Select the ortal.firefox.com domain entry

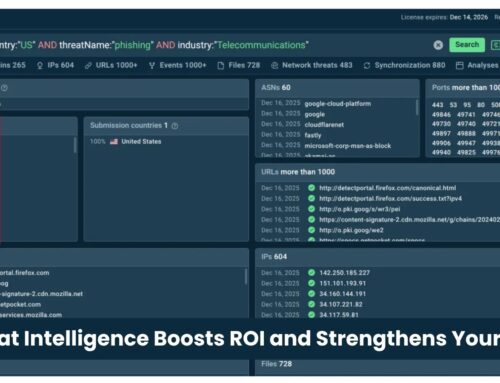(25, 273)
